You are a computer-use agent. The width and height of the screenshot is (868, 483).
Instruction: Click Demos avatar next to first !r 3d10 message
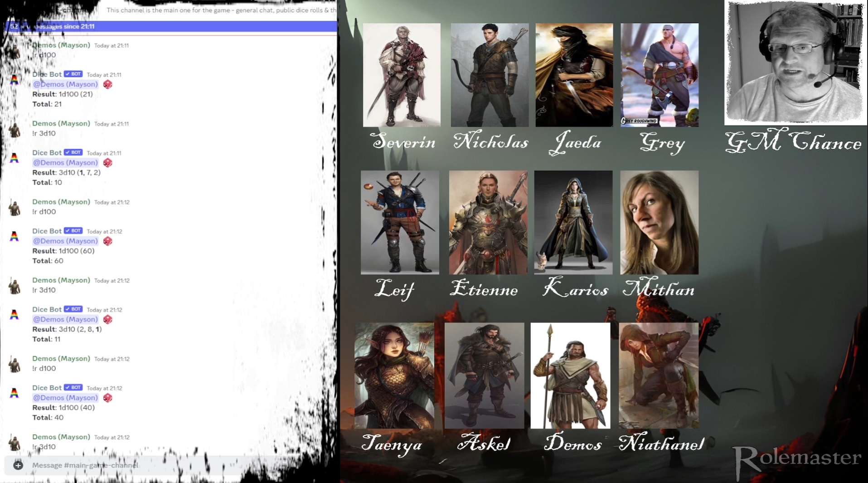pyautogui.click(x=15, y=130)
